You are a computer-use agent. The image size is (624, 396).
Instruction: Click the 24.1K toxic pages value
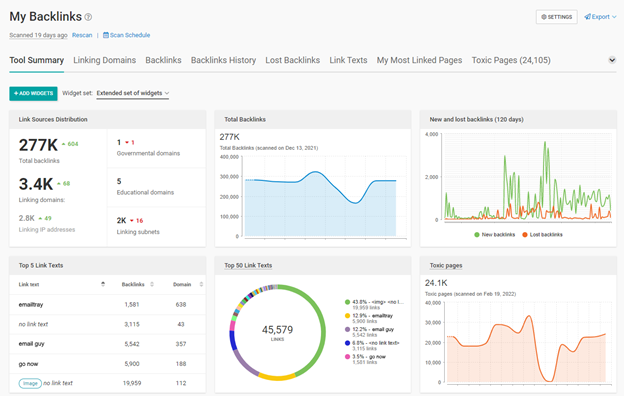(x=436, y=283)
